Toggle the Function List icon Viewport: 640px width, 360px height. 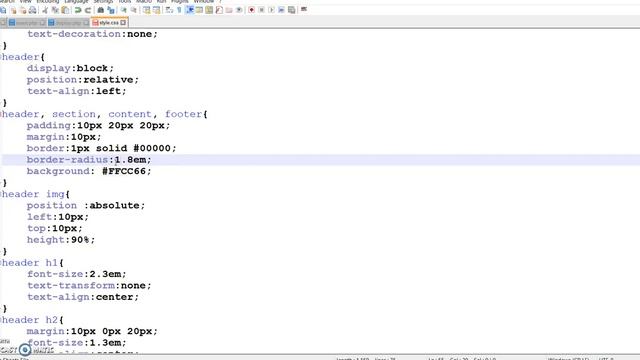(x=219, y=10)
